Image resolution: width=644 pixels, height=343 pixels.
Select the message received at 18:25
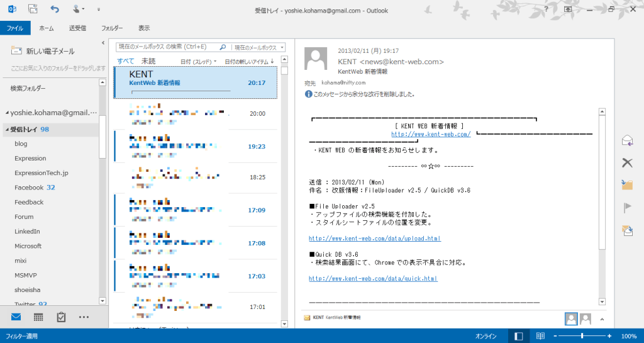pyautogui.click(x=196, y=177)
